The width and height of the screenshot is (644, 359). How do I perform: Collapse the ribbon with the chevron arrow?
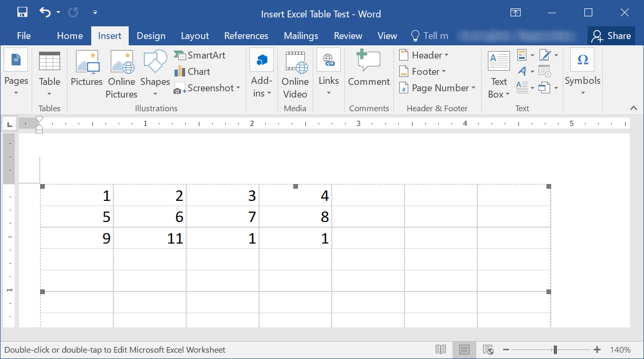tap(633, 108)
